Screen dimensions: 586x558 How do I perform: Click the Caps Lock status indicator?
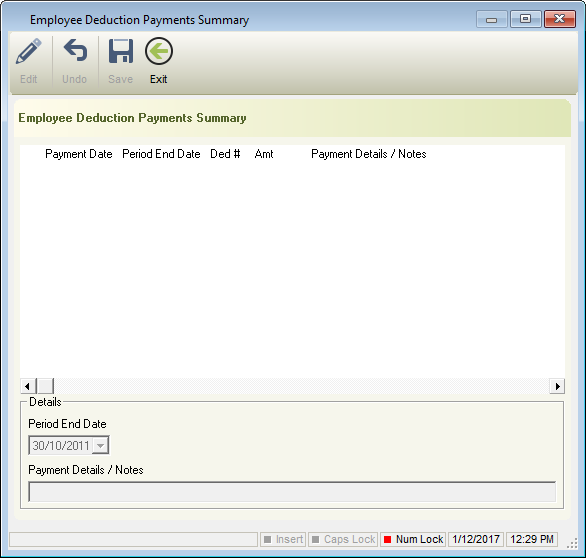[343, 539]
